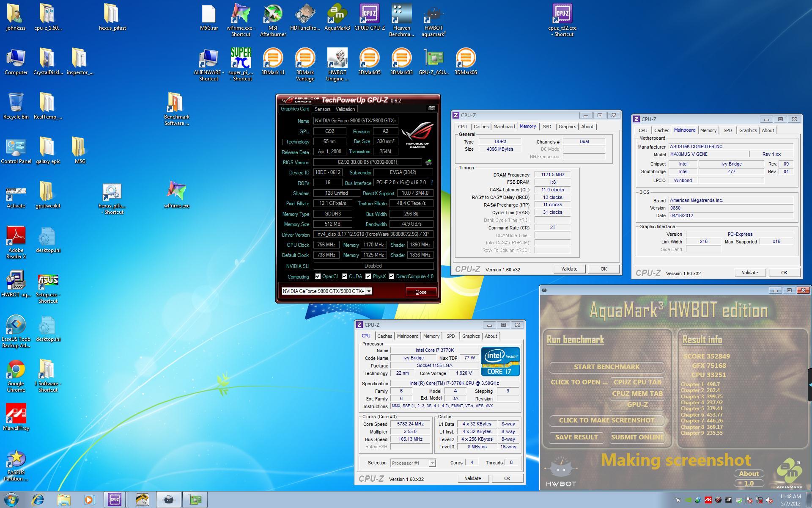Open the Google Chrome desktop icon
This screenshot has height=508, width=812.
[x=16, y=375]
